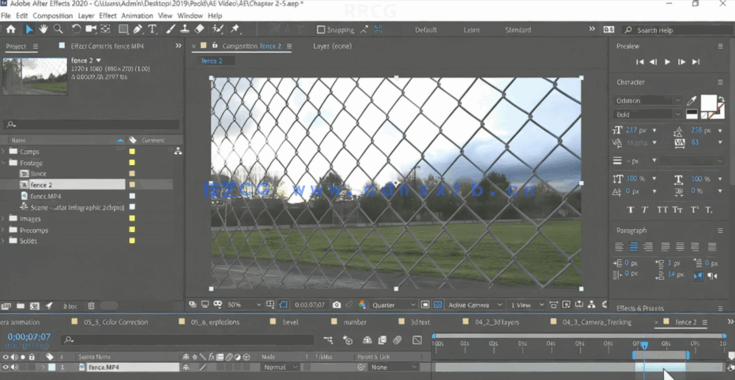Image resolution: width=735 pixels, height=380 pixels.
Task: Toggle video visibility of fence.MP4 layer
Action: (x=6, y=367)
